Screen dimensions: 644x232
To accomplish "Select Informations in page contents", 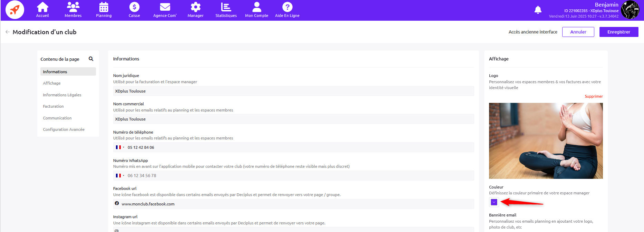I will [x=68, y=71].
